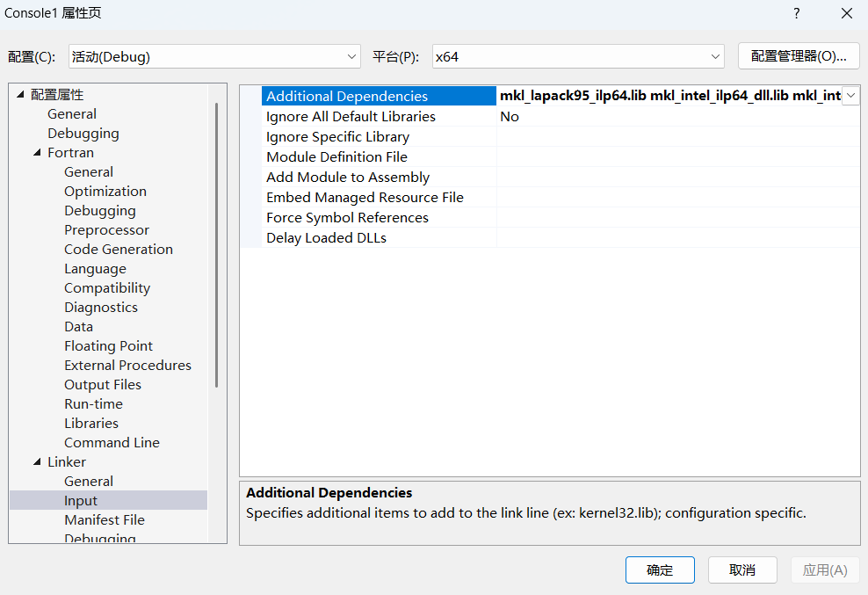Screen dimensions: 868x595
Task: Collapse the Fortran tree node arrow
Action: pyautogui.click(x=37, y=152)
